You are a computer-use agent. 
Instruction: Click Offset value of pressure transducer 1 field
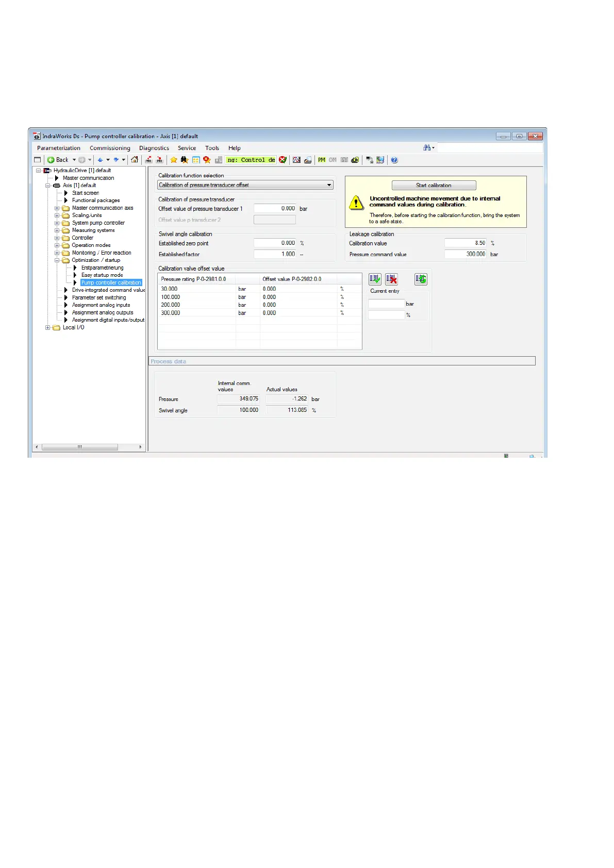coord(275,209)
